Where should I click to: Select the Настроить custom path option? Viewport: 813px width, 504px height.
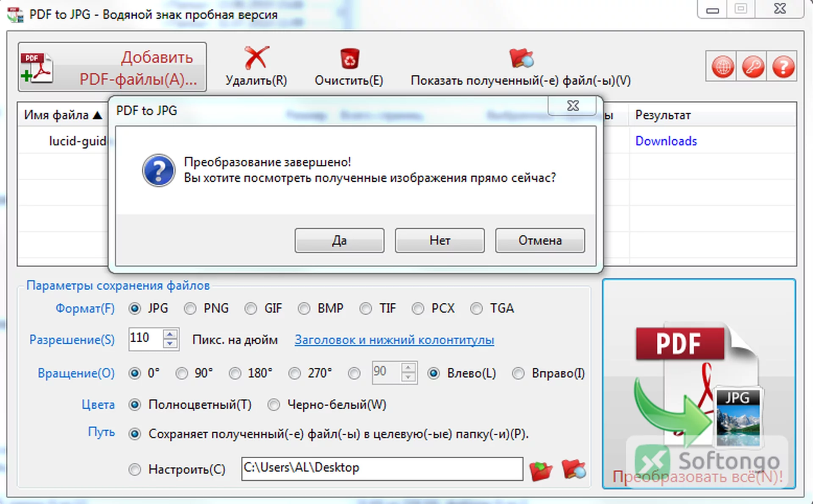pyautogui.click(x=135, y=470)
